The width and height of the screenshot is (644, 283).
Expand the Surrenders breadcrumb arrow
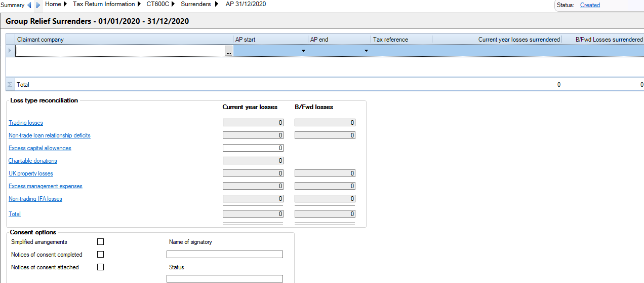pos(217,4)
